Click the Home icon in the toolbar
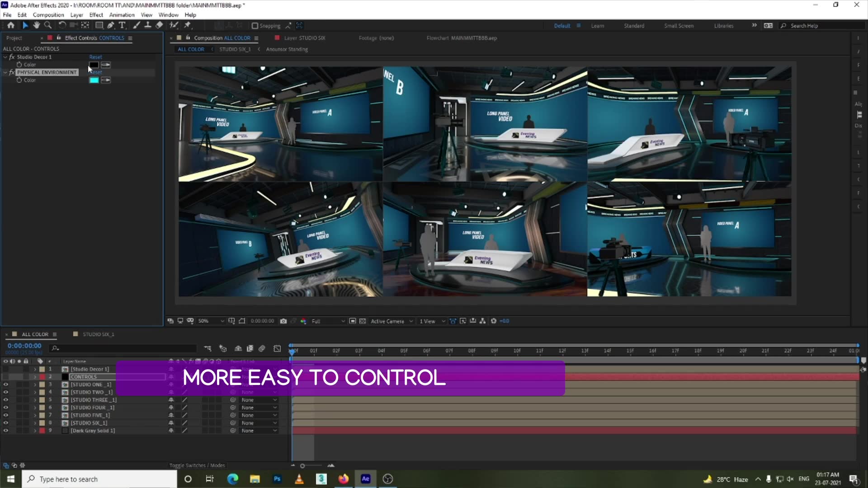The image size is (868, 488). (x=11, y=25)
